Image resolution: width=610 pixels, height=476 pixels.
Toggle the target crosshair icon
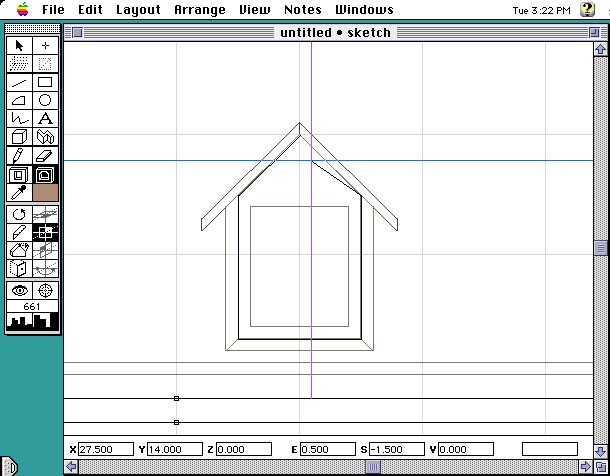tap(45, 290)
